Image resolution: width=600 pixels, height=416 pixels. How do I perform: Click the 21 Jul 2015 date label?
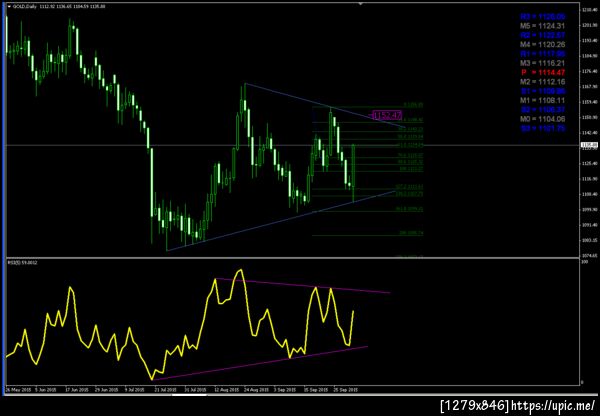(x=166, y=390)
